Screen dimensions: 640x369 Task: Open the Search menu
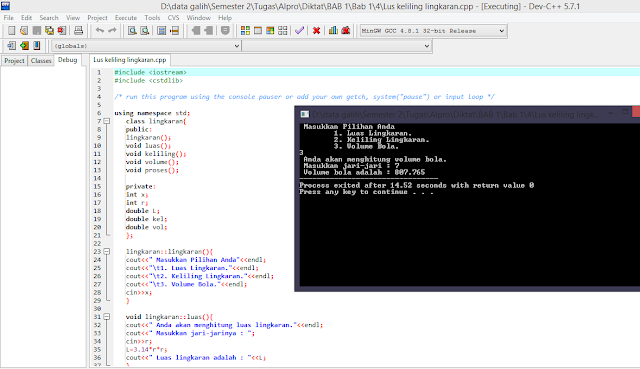click(49, 18)
